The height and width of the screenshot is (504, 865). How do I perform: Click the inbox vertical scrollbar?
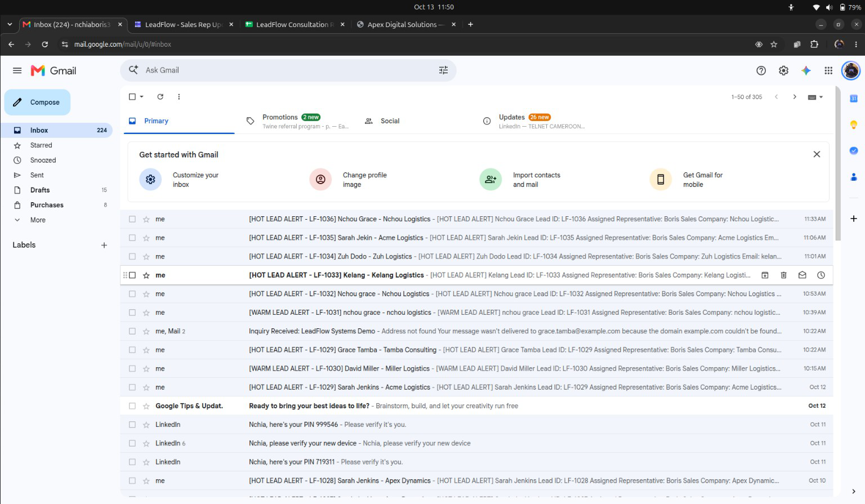point(838,163)
